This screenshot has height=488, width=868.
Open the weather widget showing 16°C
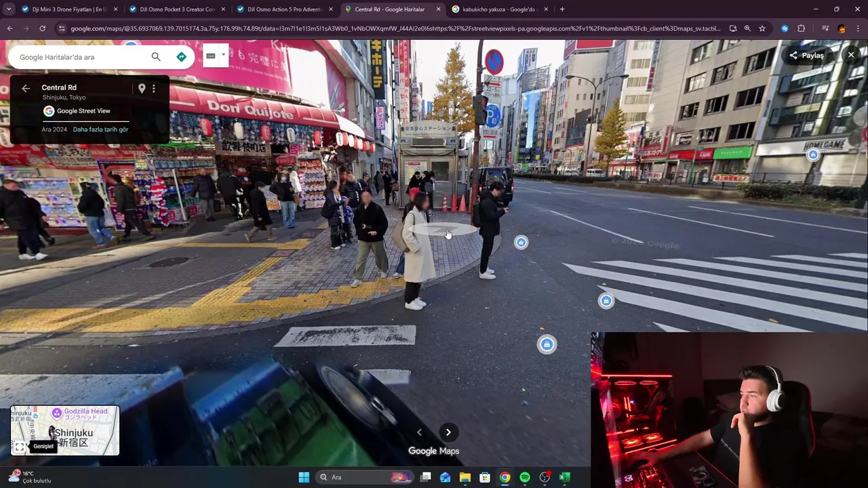point(29,476)
